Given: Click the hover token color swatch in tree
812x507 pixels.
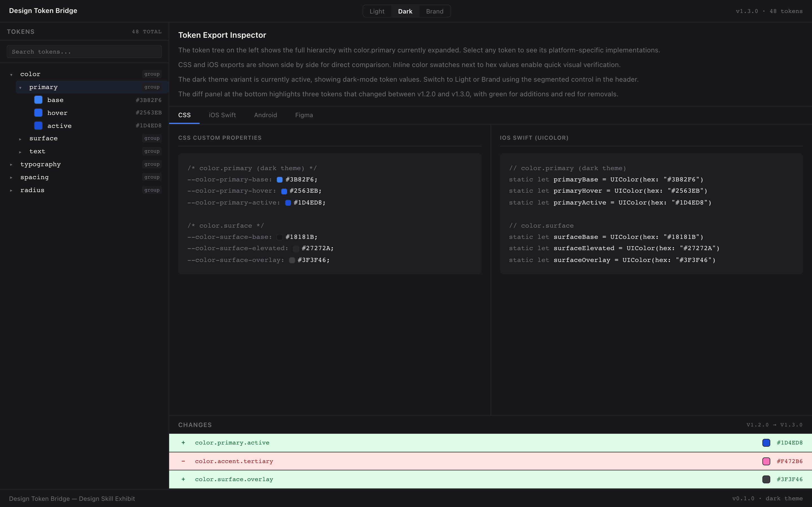Looking at the screenshot, I should pos(38,113).
